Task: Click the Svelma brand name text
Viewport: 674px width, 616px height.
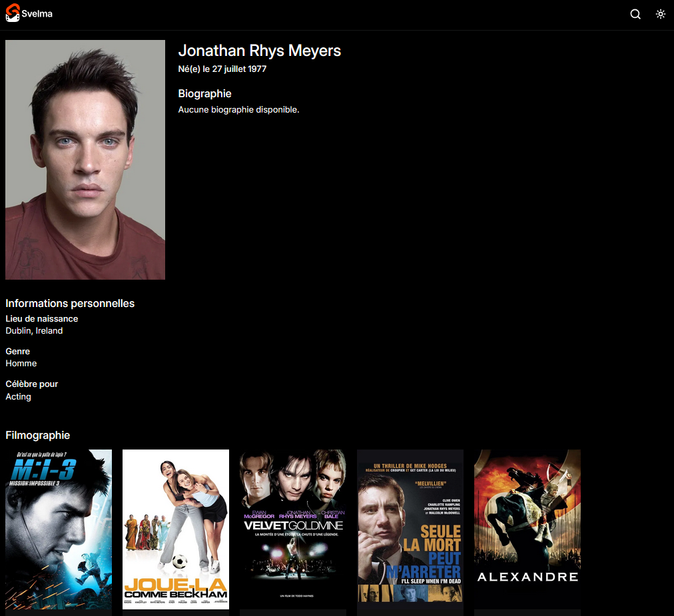Action: [x=38, y=13]
